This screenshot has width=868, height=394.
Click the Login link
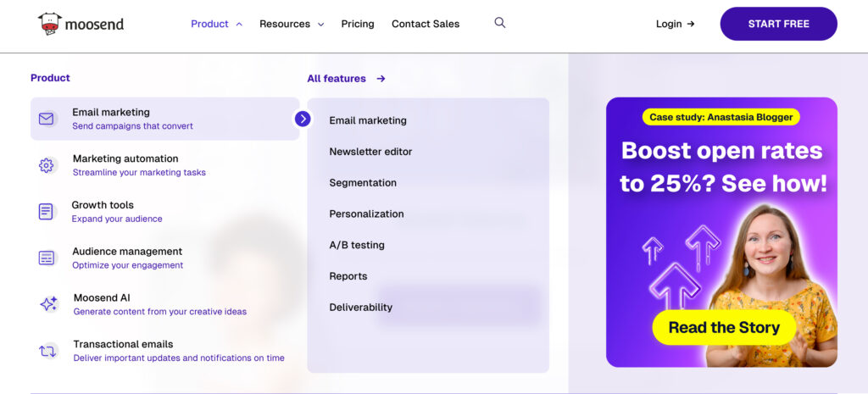tap(669, 24)
